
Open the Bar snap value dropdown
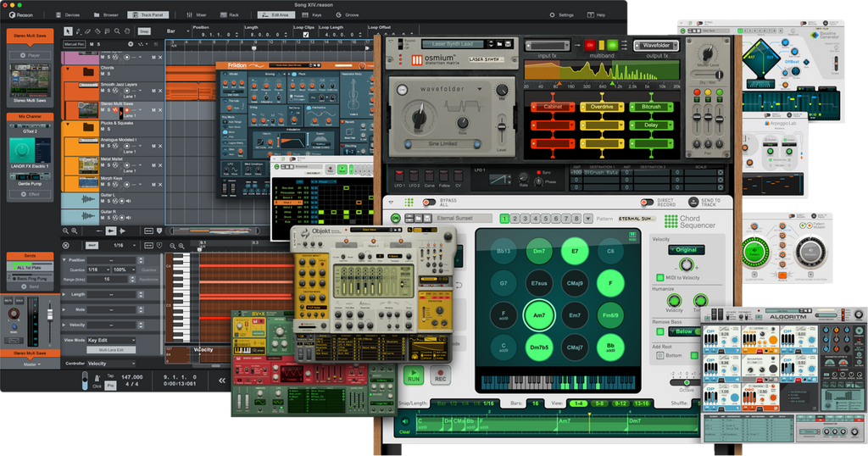pyautogui.click(x=178, y=31)
